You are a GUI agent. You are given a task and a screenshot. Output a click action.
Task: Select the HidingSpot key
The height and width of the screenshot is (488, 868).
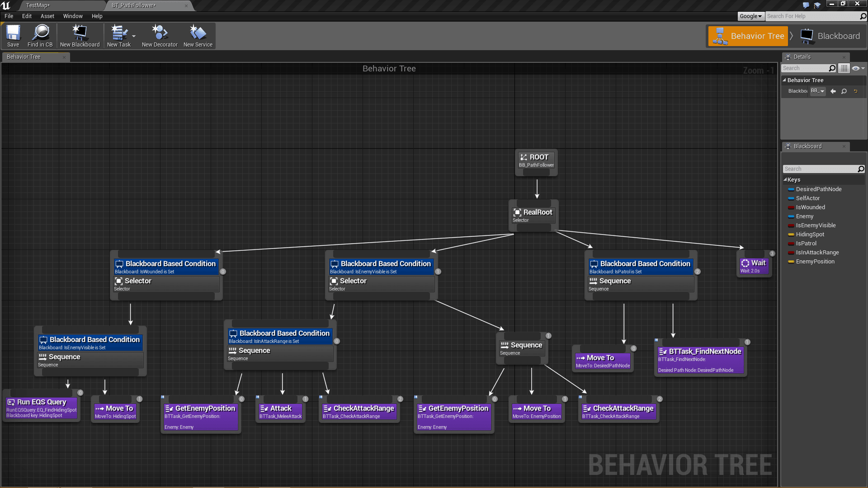pyautogui.click(x=810, y=235)
